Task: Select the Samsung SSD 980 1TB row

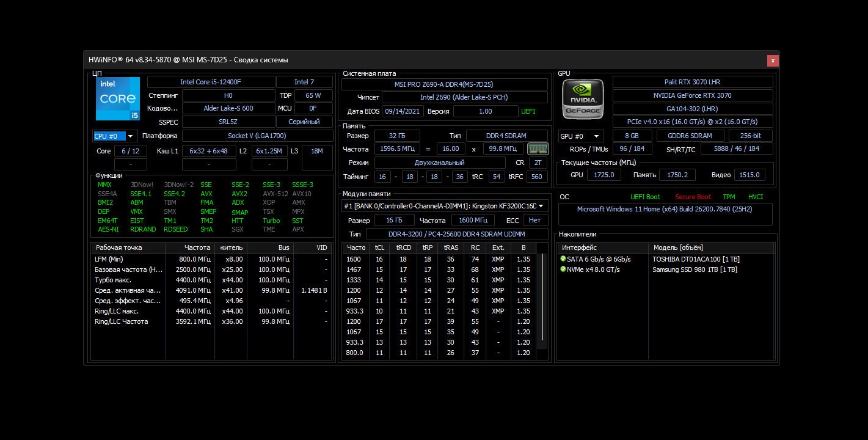Action: click(x=694, y=269)
